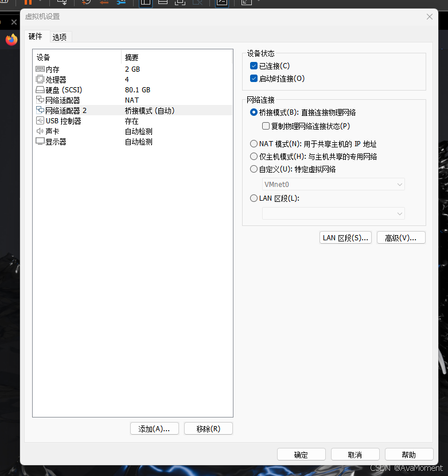Screen dimensions: 448x476
Task: Click the '2 GB' summary value
Action: (x=133, y=69)
